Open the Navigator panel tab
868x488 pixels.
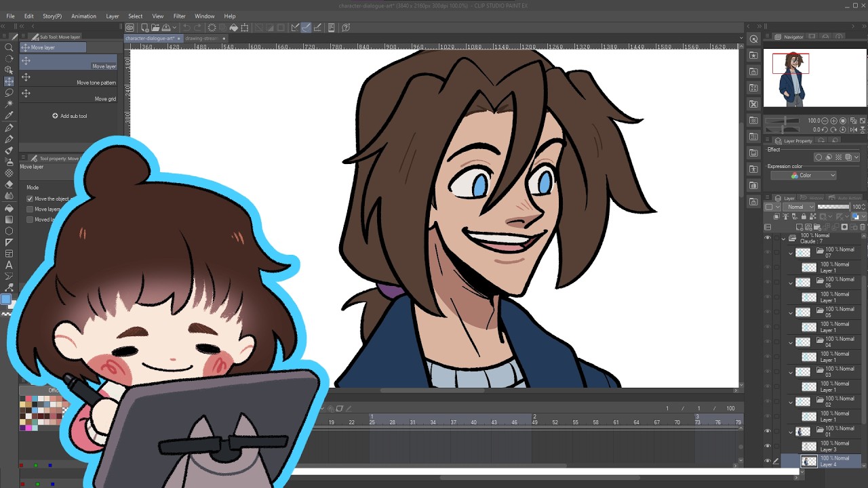789,37
